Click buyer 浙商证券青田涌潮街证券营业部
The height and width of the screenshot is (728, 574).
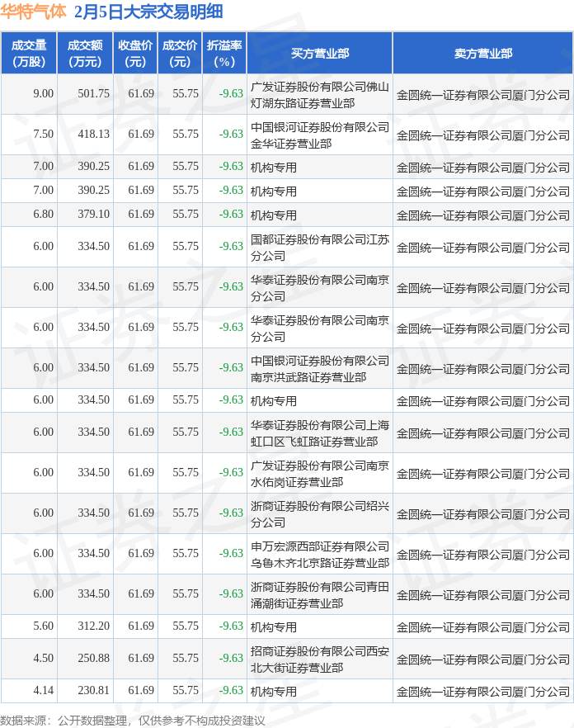(x=320, y=595)
